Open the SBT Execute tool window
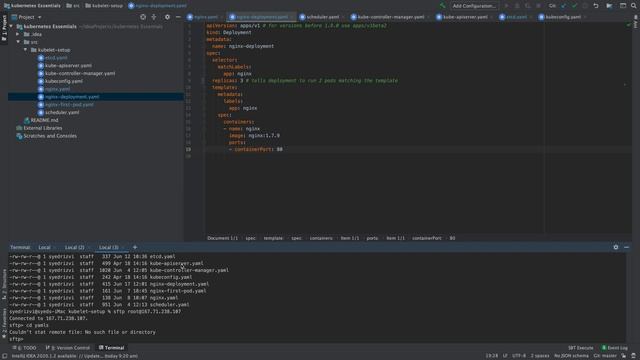The width and height of the screenshot is (640, 360). (x=580, y=348)
